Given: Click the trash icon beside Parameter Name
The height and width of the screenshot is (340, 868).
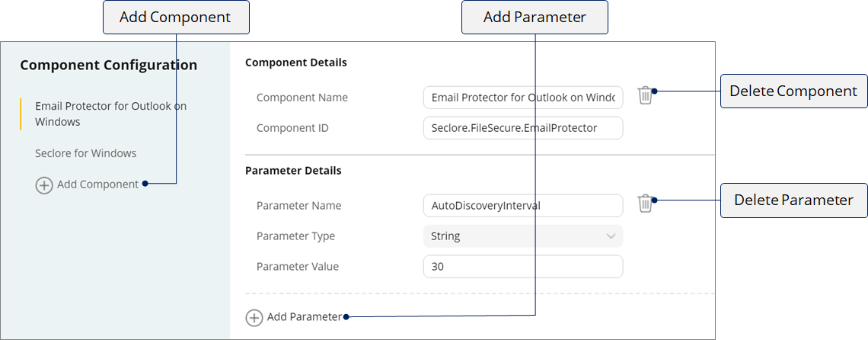Looking at the screenshot, I should (x=645, y=204).
